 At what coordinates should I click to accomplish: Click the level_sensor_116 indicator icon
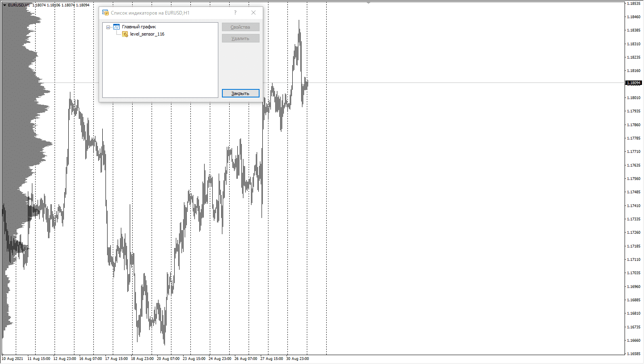click(x=125, y=34)
